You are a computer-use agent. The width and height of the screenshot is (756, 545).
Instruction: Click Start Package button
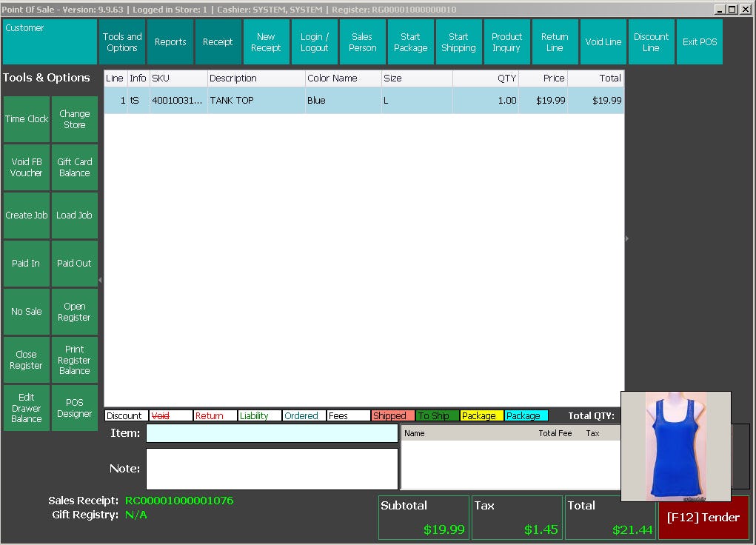pyautogui.click(x=411, y=42)
